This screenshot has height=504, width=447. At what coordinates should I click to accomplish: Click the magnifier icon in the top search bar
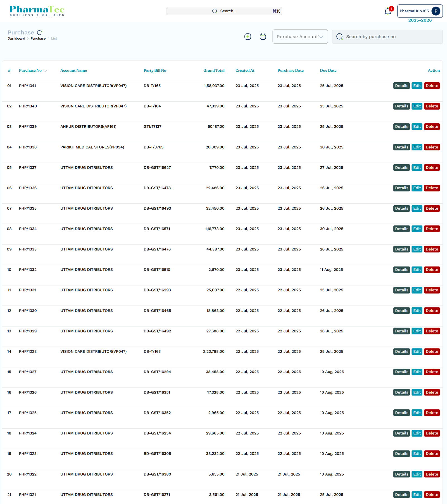click(x=215, y=11)
